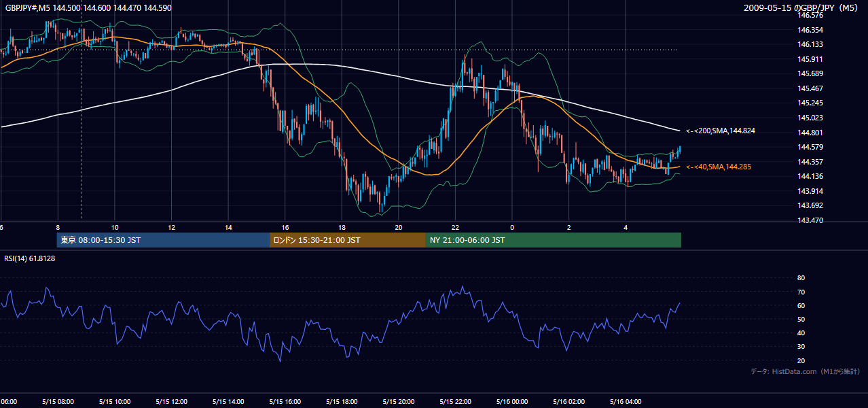Click the bottom date label 5/16 04:00
Screen dimensions: 868x408
pyautogui.click(x=626, y=401)
